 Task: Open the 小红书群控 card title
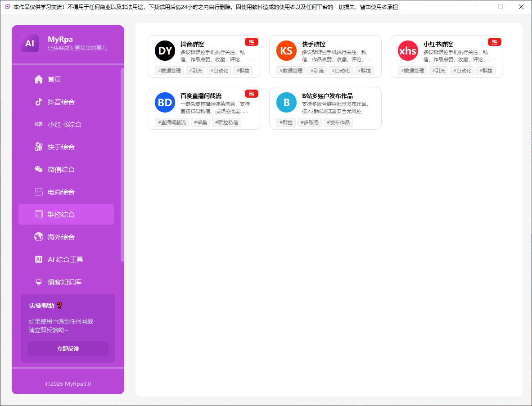438,44
